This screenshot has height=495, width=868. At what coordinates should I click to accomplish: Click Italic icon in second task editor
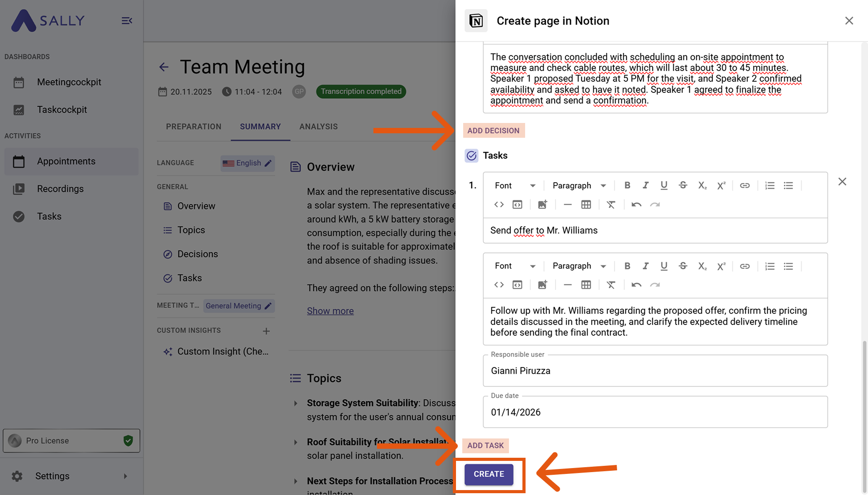pos(645,266)
